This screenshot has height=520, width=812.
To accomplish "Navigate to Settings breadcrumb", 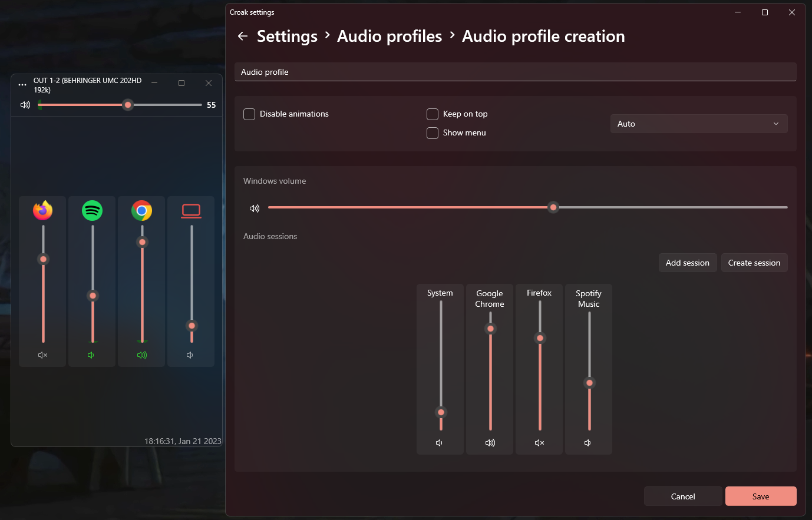I will (x=287, y=36).
